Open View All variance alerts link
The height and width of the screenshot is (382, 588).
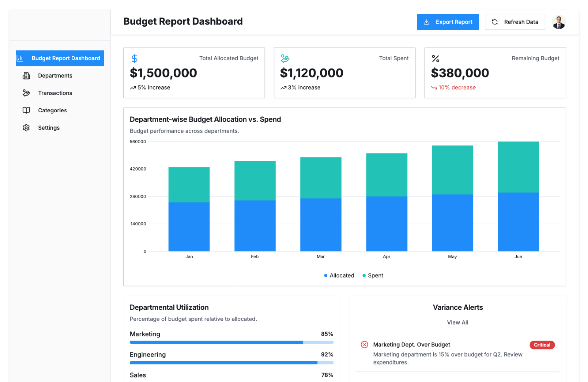[457, 322]
